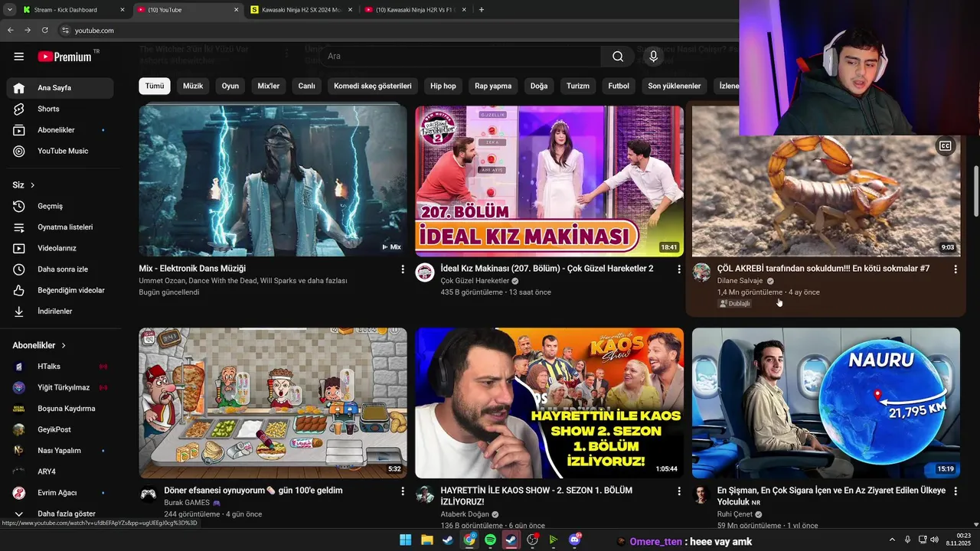Image resolution: width=980 pixels, height=551 pixels.
Task: Open more options for ÇÖL AKREBİ video
Action: (x=955, y=269)
